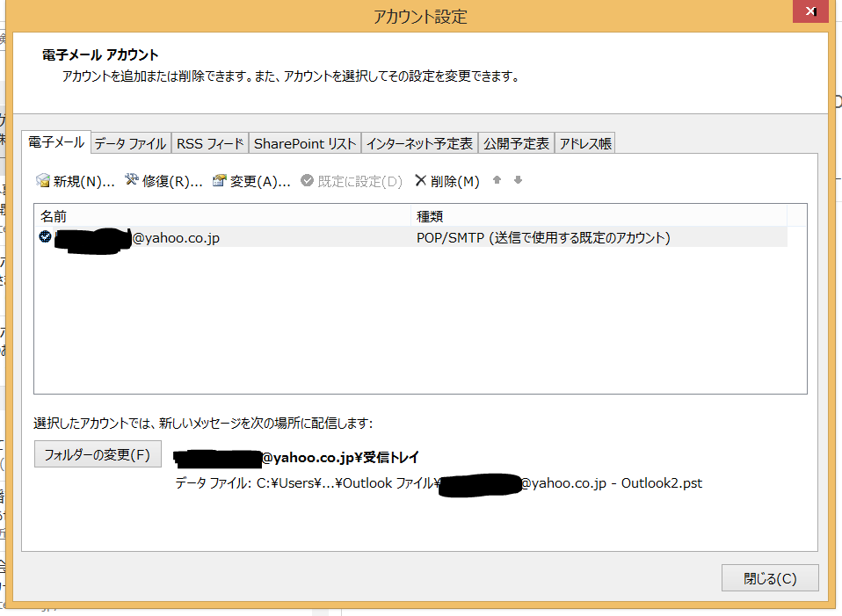
Task: Click the POP/SMTP account type cell
Action: click(x=543, y=237)
